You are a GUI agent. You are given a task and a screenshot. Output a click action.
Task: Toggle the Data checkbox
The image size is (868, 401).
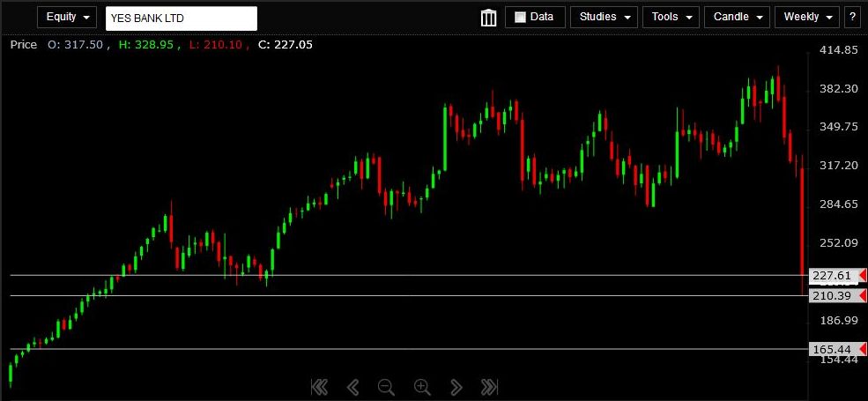pyautogui.click(x=520, y=17)
